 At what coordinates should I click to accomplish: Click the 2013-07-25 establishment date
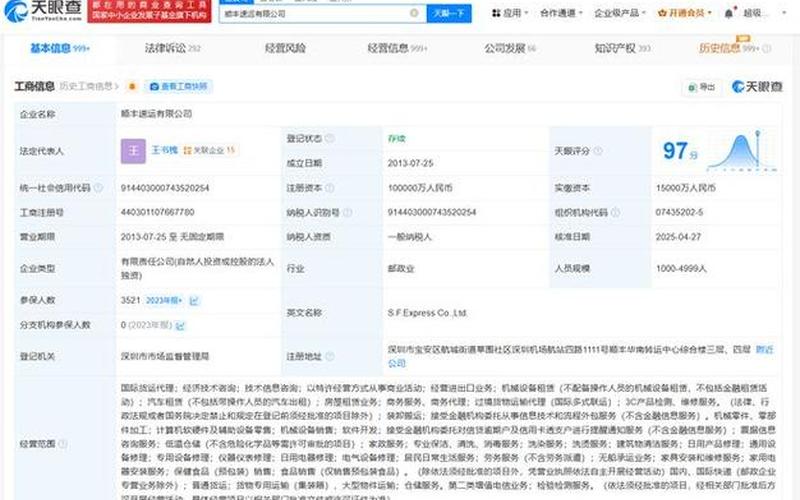click(410, 163)
